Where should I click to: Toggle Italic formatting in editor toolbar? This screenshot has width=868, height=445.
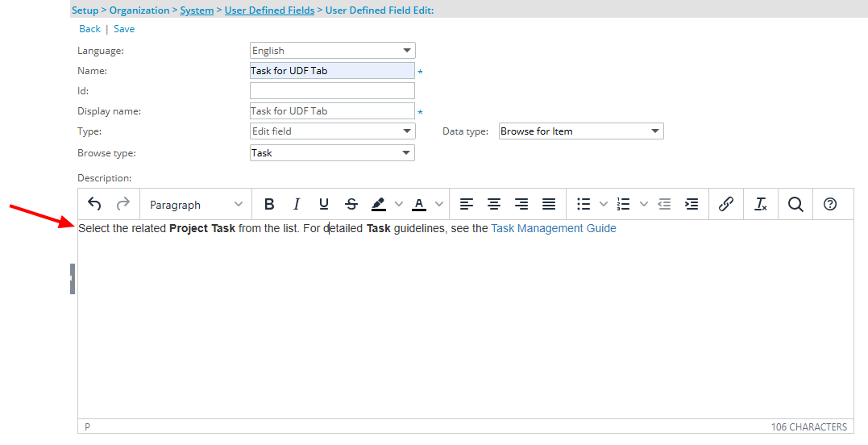click(297, 204)
